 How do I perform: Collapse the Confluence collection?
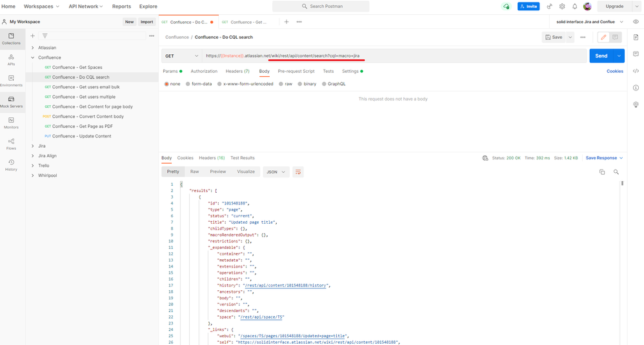(x=33, y=57)
